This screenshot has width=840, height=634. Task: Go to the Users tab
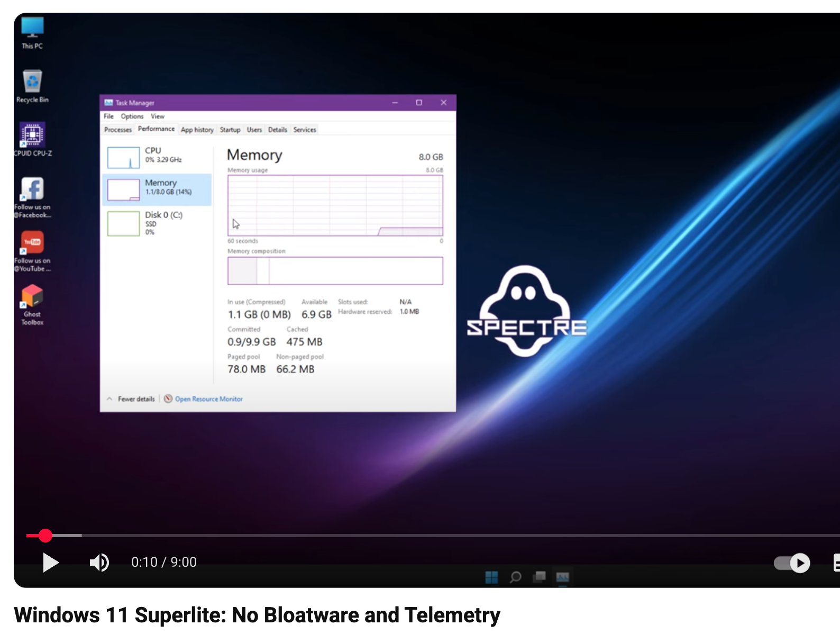pyautogui.click(x=254, y=130)
